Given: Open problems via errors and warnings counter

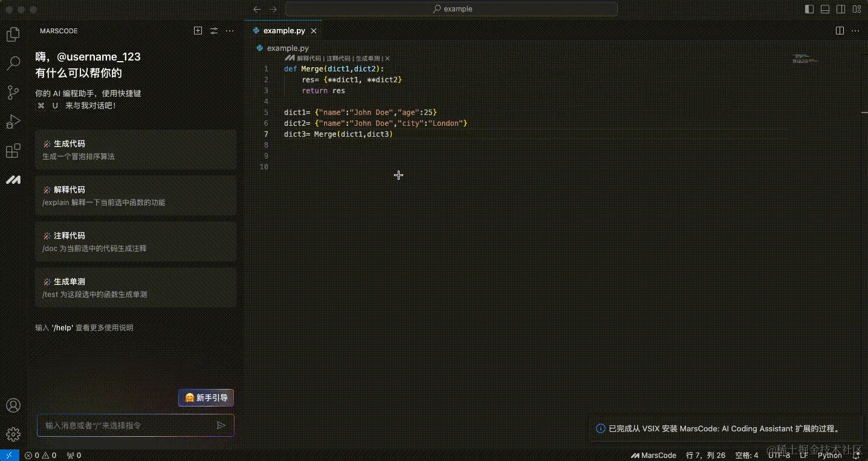Looking at the screenshot, I should [40, 455].
